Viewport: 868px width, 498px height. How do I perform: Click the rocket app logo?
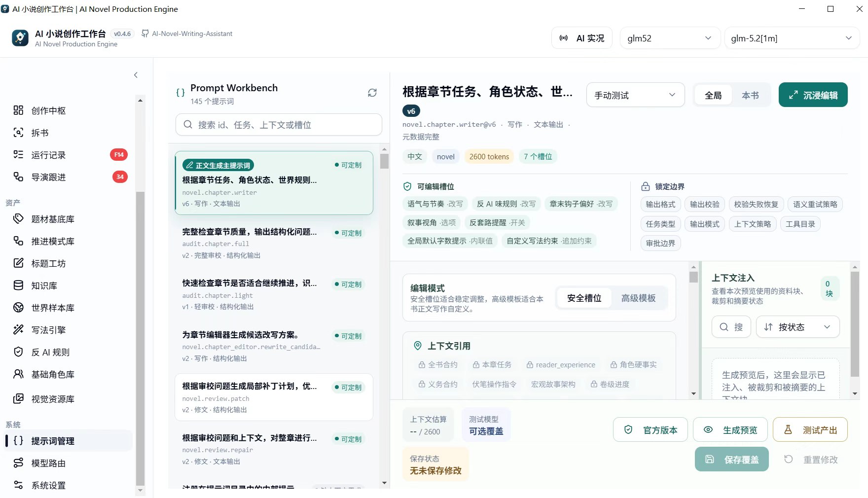click(x=20, y=38)
